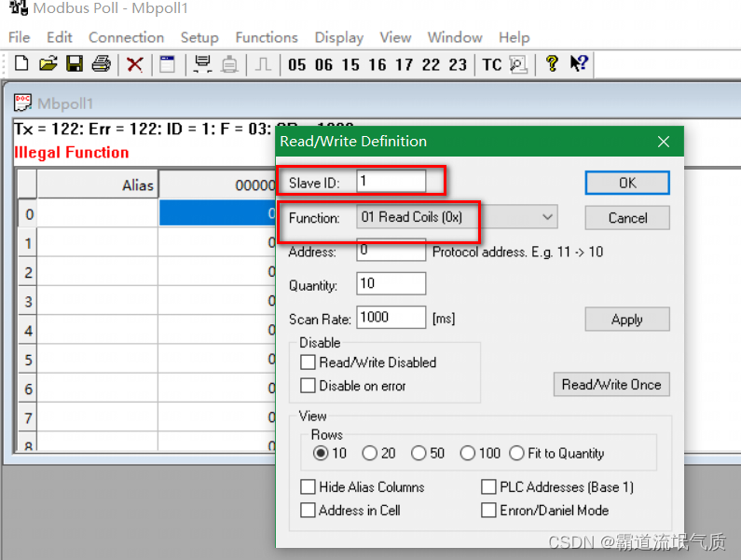Check Hide Alias Columns

[309, 486]
